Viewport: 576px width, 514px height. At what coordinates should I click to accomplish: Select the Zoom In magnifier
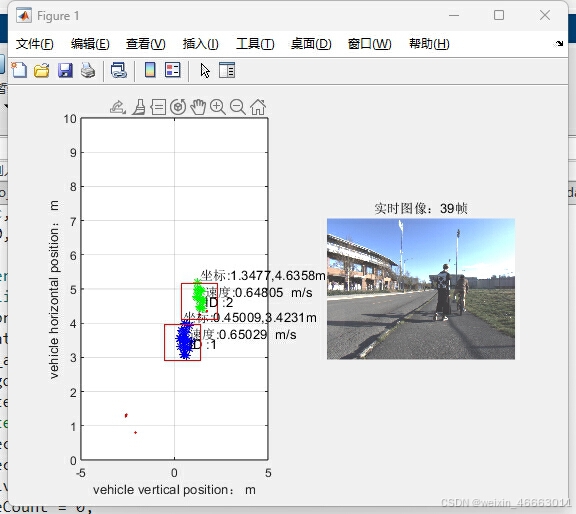click(x=218, y=107)
